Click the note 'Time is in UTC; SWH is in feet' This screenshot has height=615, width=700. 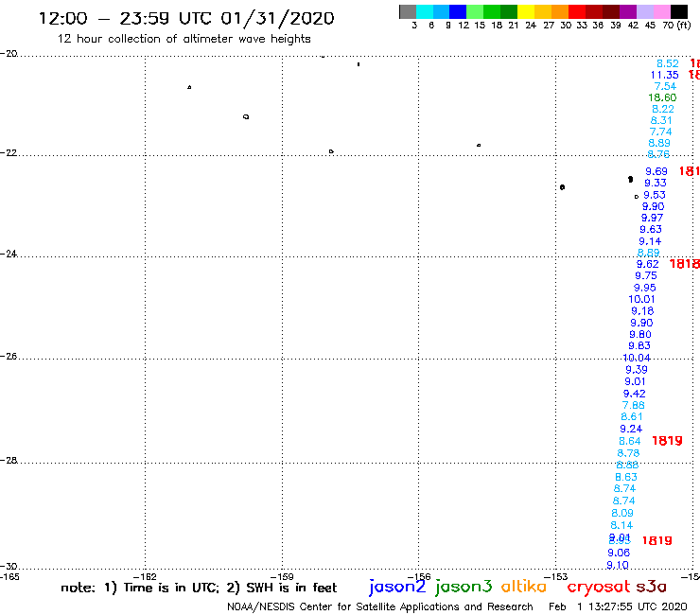pyautogui.click(x=199, y=588)
